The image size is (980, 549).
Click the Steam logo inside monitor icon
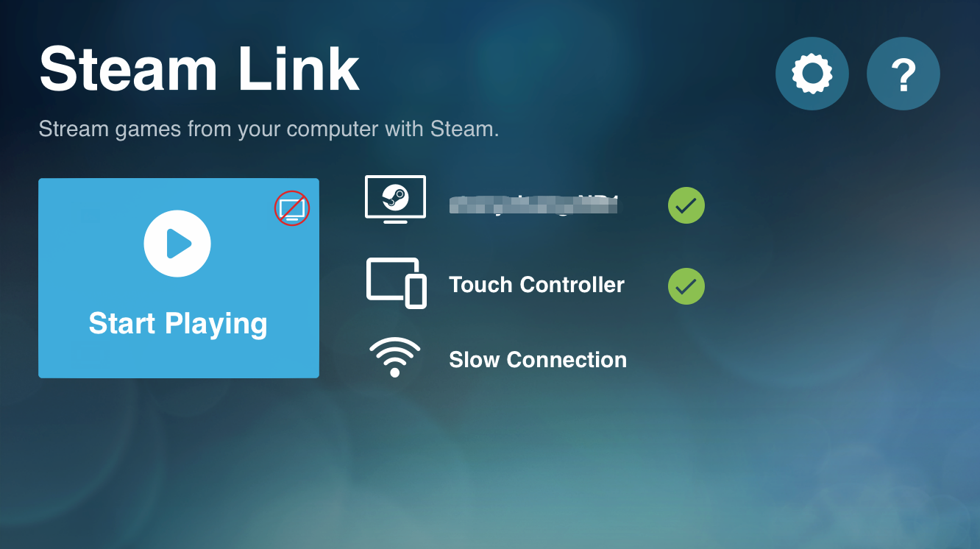click(x=395, y=196)
